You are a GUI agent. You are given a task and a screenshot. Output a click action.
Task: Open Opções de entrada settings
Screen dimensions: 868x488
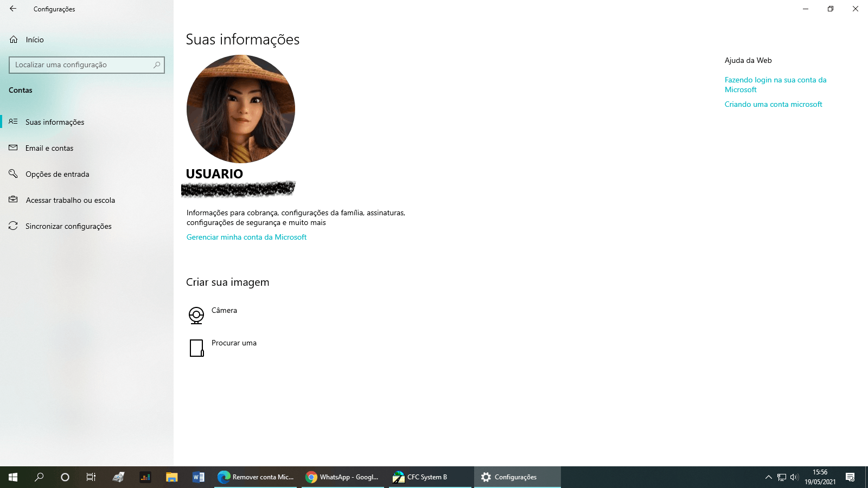click(x=87, y=174)
